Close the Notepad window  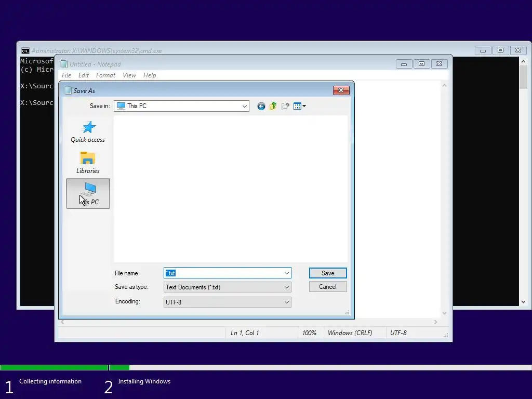439,64
